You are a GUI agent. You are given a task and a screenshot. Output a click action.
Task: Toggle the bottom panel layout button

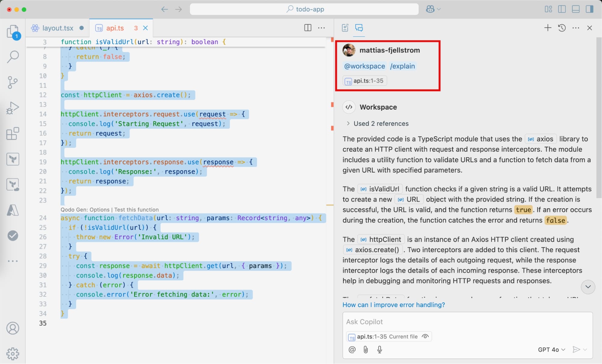tap(575, 9)
